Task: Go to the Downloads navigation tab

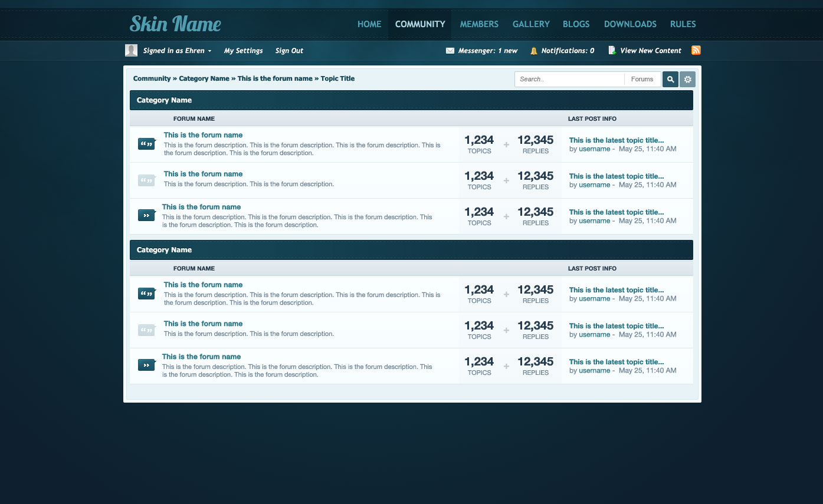Action: tap(630, 24)
